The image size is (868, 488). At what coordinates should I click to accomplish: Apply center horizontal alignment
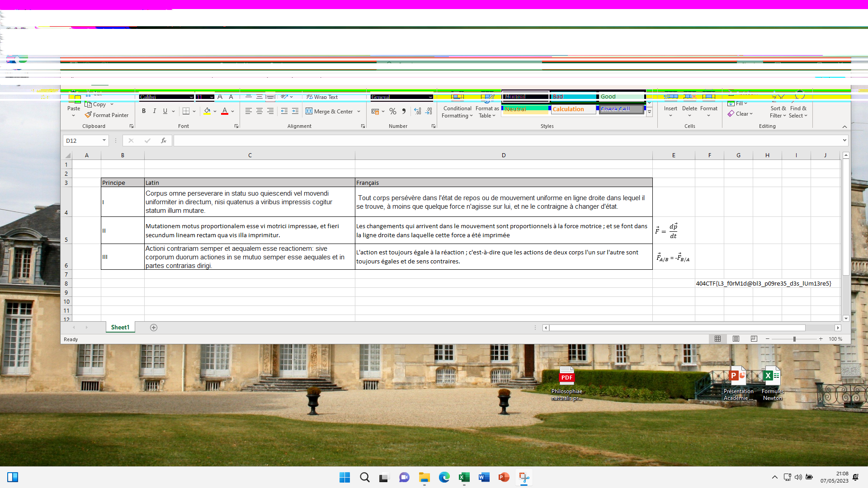(x=259, y=111)
